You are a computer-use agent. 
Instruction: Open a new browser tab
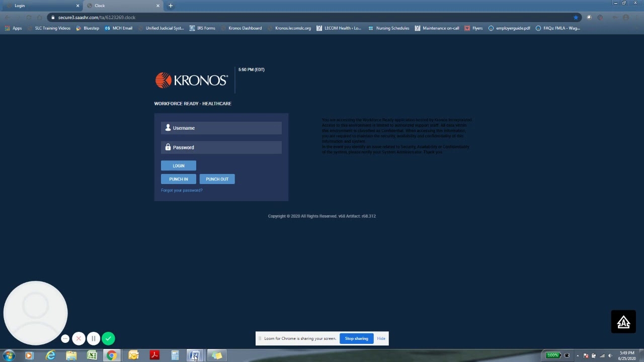point(171,6)
